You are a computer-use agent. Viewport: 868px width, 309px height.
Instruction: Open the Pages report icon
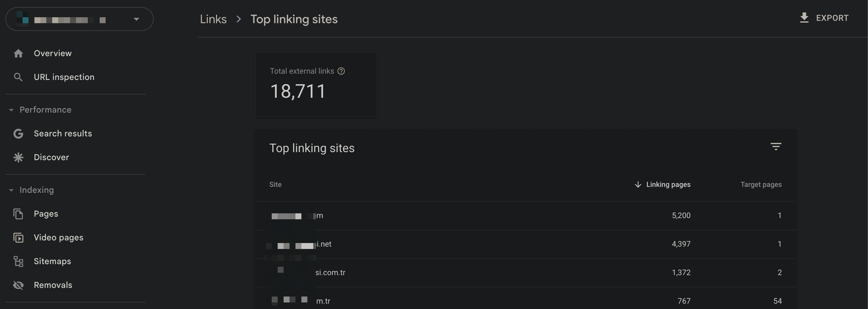click(18, 214)
